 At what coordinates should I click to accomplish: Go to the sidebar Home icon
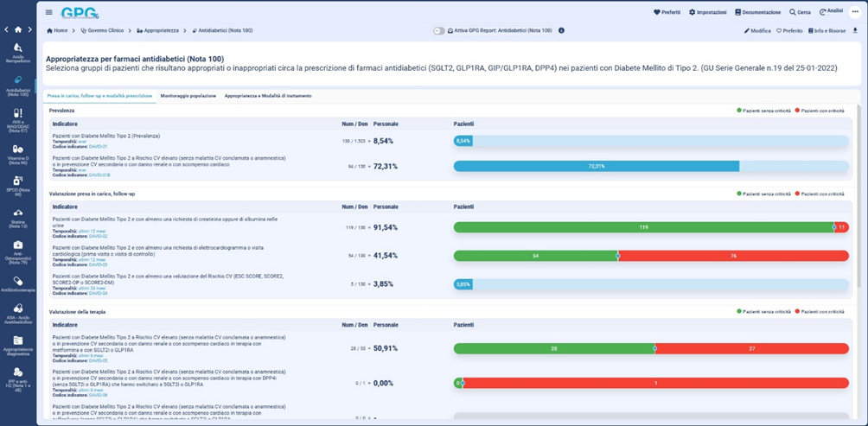[x=18, y=29]
